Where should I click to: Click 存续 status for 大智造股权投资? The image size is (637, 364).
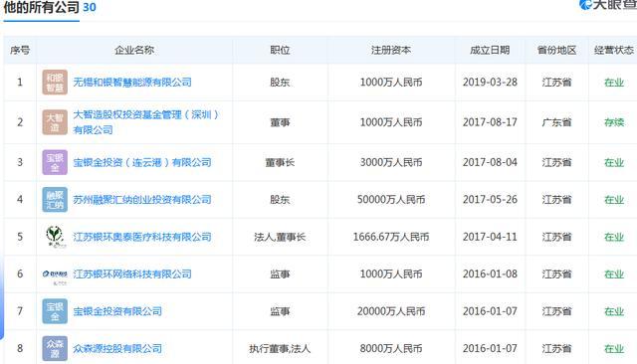pyautogui.click(x=614, y=122)
